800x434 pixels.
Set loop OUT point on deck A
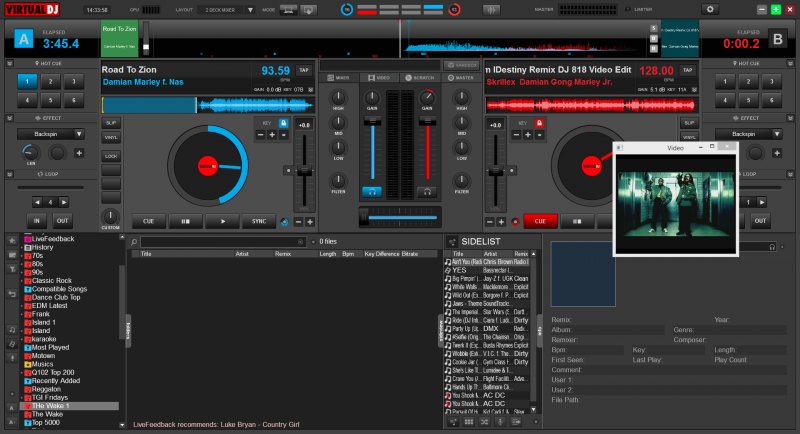tap(62, 221)
